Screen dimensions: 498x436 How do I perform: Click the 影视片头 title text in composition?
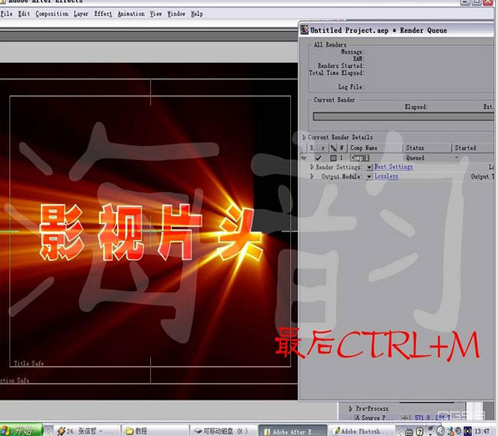pos(150,232)
